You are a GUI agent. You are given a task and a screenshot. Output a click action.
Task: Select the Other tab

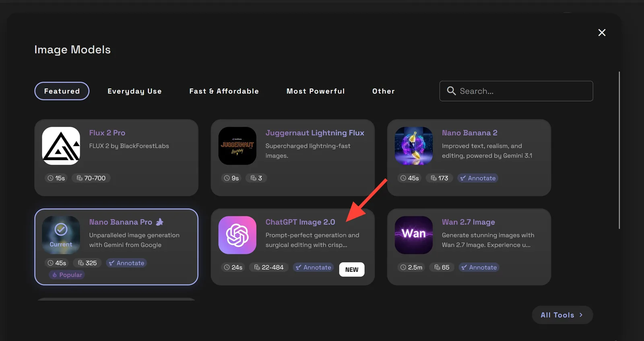coord(384,91)
